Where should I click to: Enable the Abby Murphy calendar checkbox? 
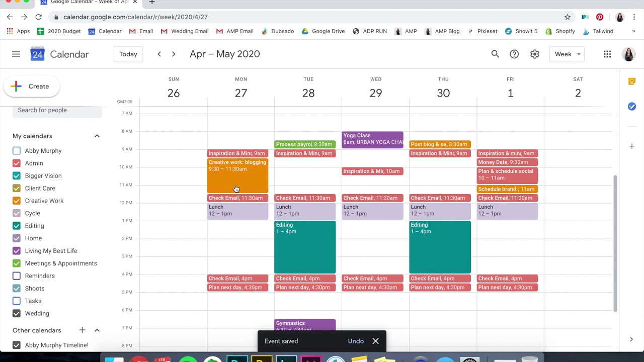point(17,151)
